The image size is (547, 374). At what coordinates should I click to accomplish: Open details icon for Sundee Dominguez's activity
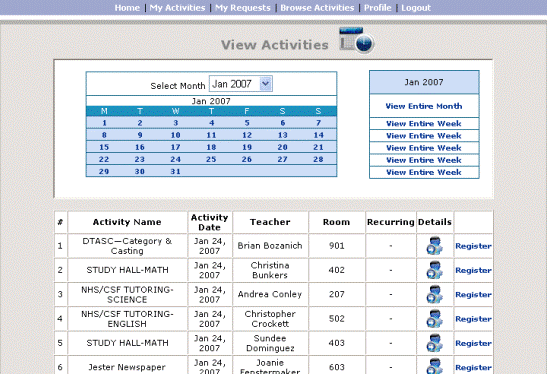434,343
